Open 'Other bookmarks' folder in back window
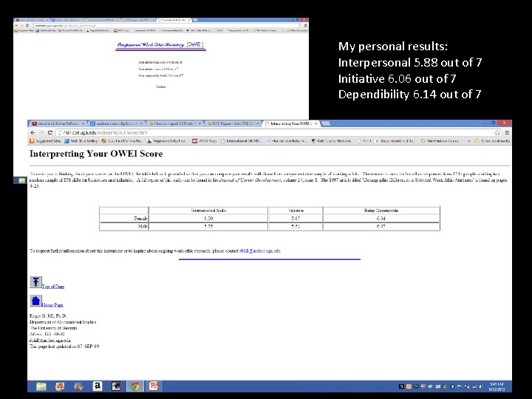The image size is (532, 399). 297,30
